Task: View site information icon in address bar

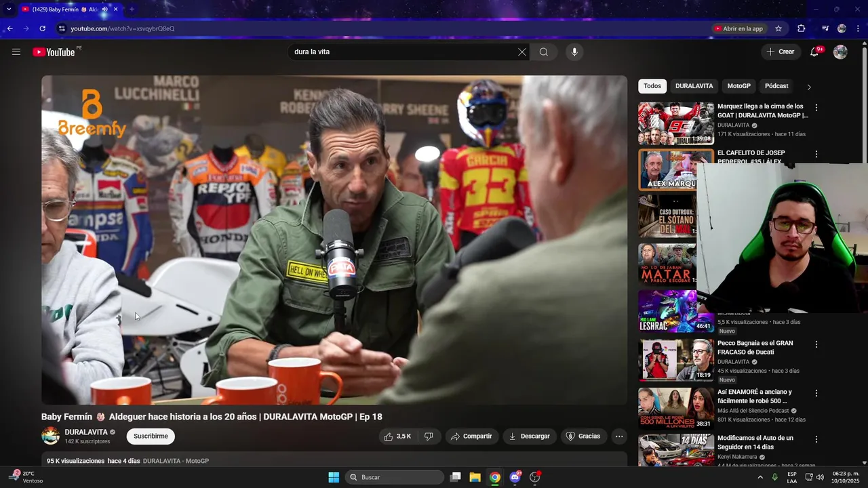Action: tap(62, 28)
